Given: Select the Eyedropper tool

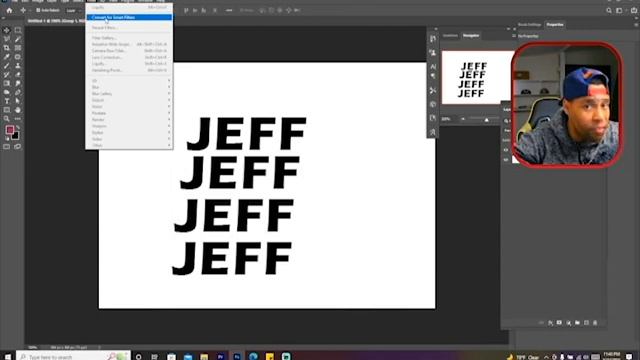Looking at the screenshot, I should [x=7, y=57].
